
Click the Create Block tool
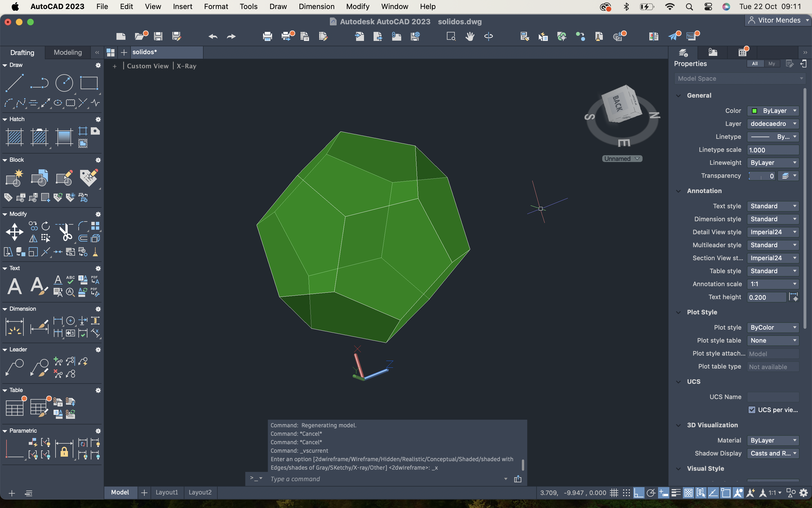tap(14, 178)
